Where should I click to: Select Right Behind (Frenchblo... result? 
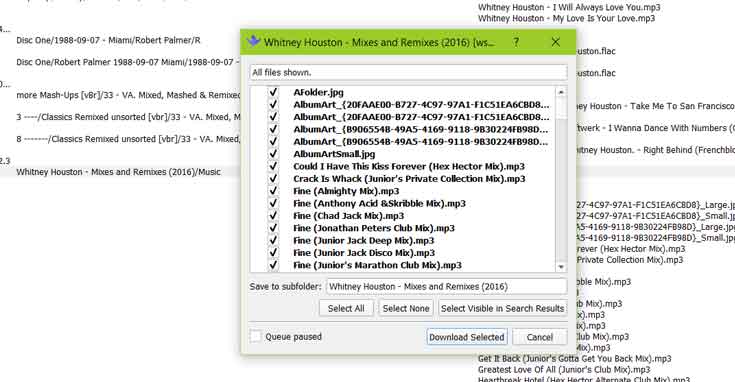point(655,150)
